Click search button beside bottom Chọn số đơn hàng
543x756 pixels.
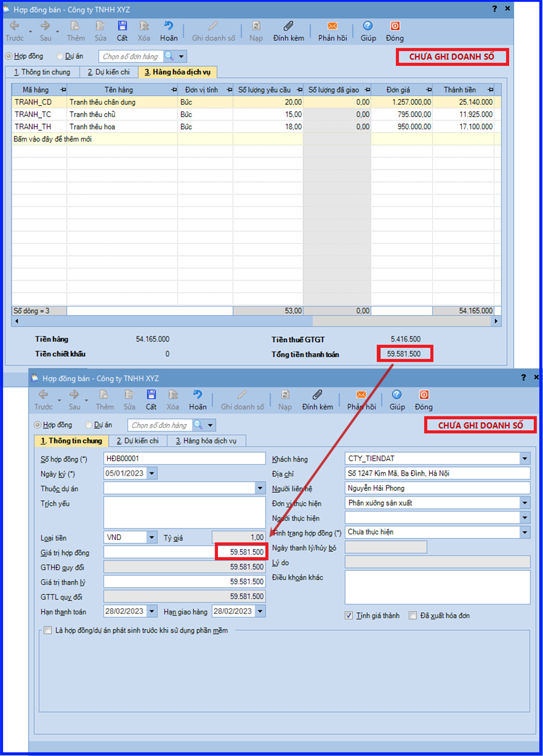pos(198,425)
